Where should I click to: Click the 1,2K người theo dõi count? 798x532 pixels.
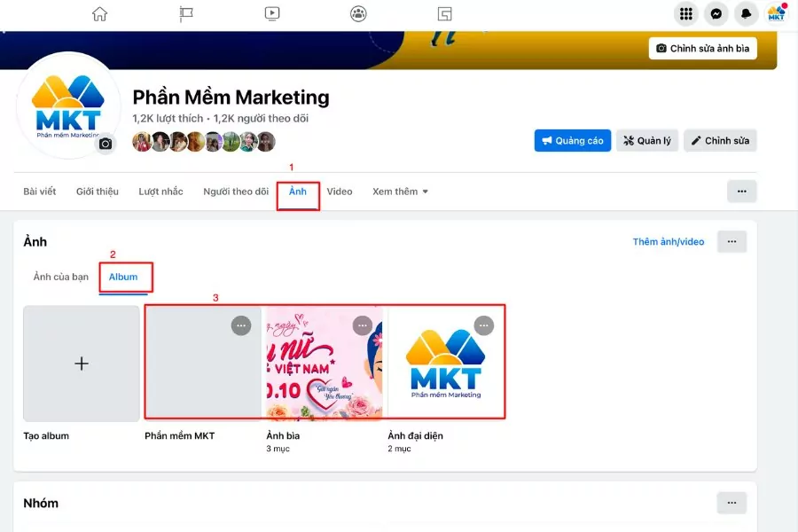point(261,118)
